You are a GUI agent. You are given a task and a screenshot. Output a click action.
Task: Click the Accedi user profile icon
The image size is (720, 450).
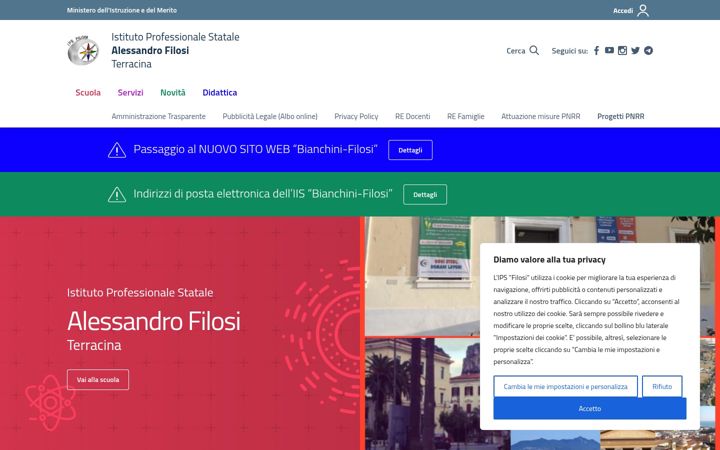[643, 10]
